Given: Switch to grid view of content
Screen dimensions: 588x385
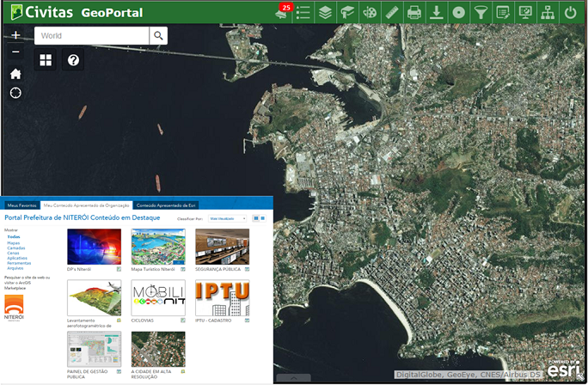Looking at the screenshot, I should (x=256, y=218).
